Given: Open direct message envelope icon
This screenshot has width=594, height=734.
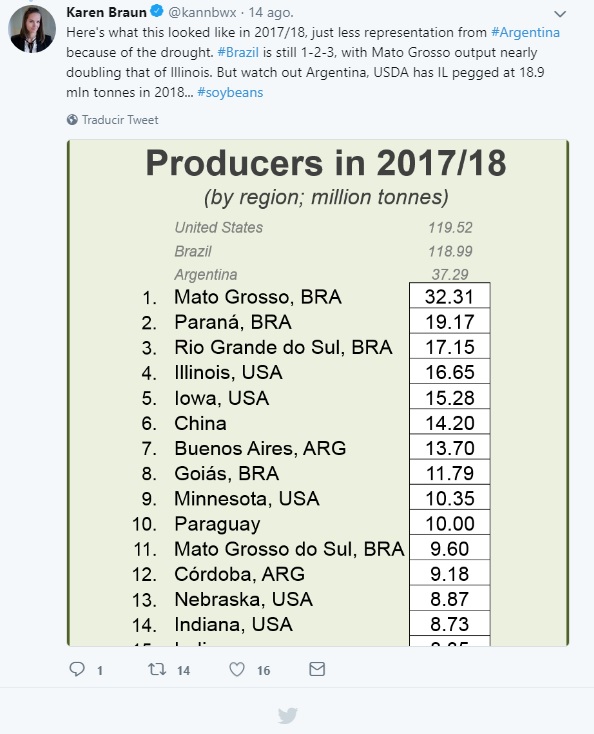Looking at the screenshot, I should point(317,669).
